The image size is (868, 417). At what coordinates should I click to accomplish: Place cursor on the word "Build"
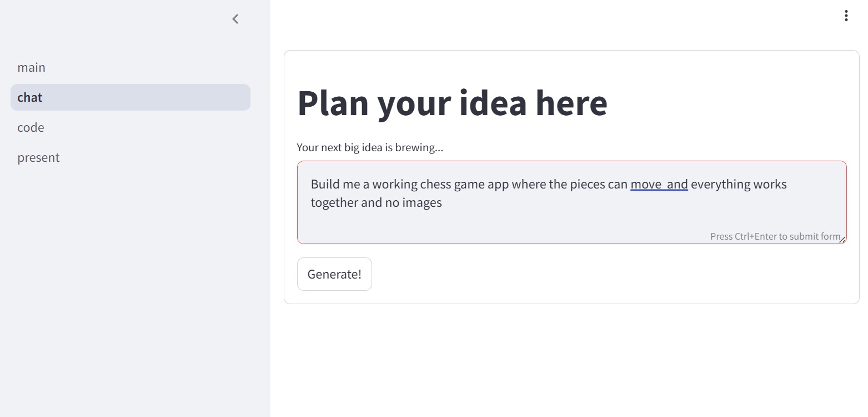point(324,184)
